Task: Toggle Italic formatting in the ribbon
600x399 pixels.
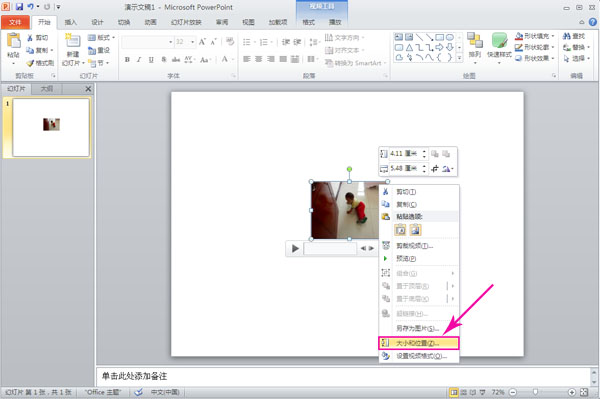Action: [x=139, y=59]
